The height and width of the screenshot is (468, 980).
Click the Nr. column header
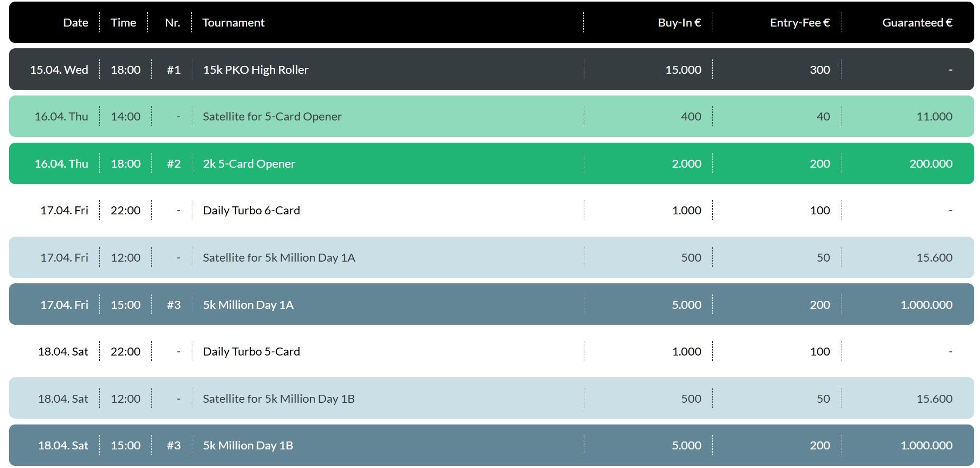(x=173, y=23)
